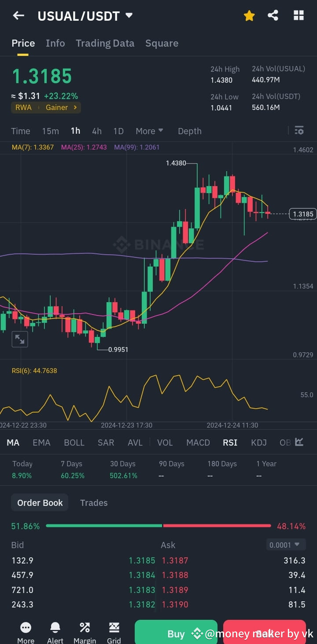Toggle the favorite star icon

pyautogui.click(x=249, y=16)
